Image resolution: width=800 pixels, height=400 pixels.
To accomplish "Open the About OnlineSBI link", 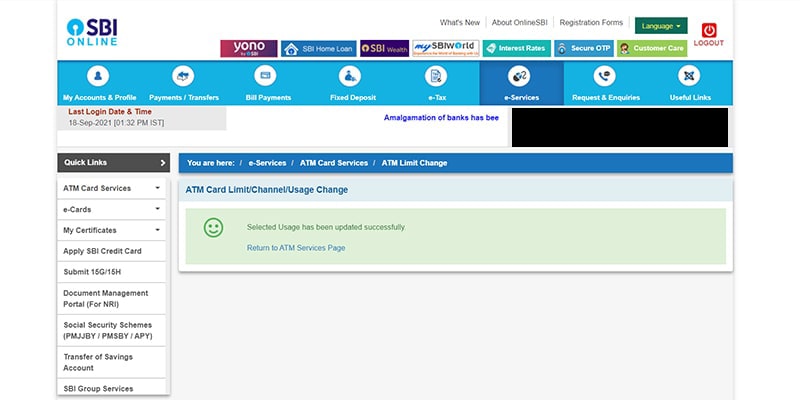I will [519, 22].
